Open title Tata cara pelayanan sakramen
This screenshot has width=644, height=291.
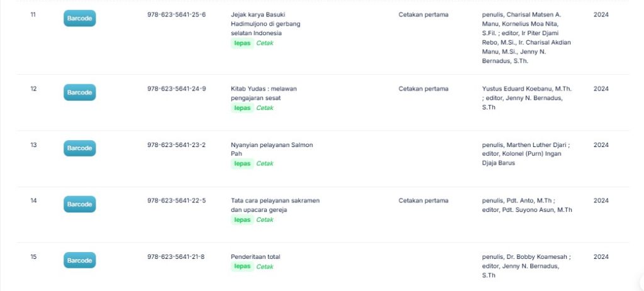click(275, 205)
